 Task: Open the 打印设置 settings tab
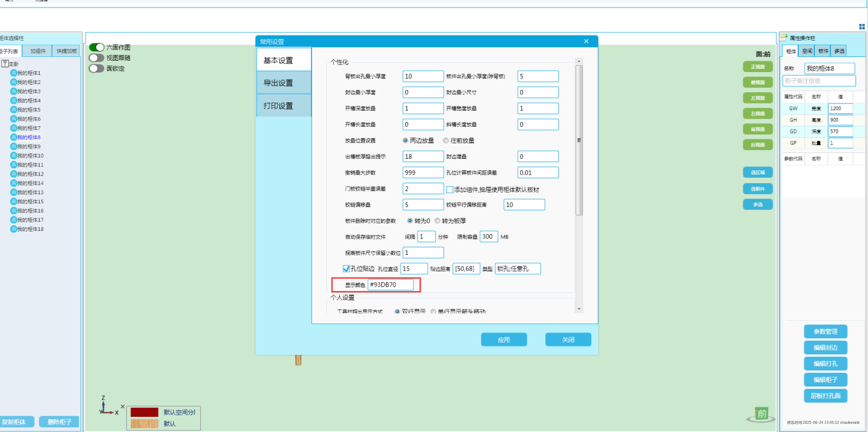pos(284,106)
